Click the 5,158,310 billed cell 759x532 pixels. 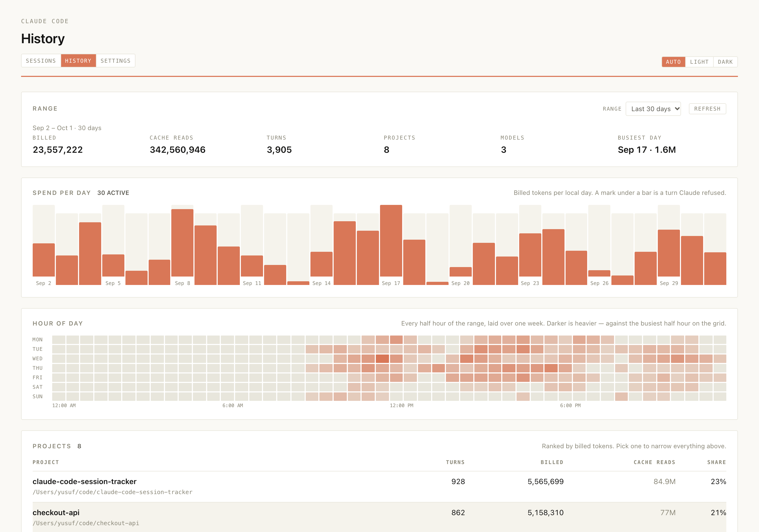[546, 513]
